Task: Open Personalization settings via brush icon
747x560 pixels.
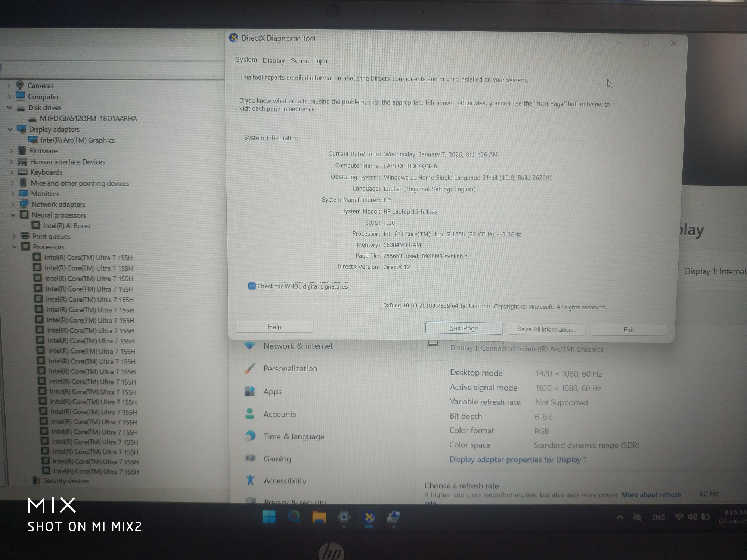Action: (249, 368)
